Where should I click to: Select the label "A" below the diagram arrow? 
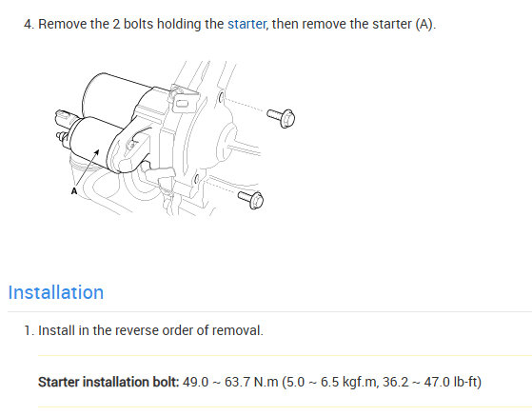(74, 191)
